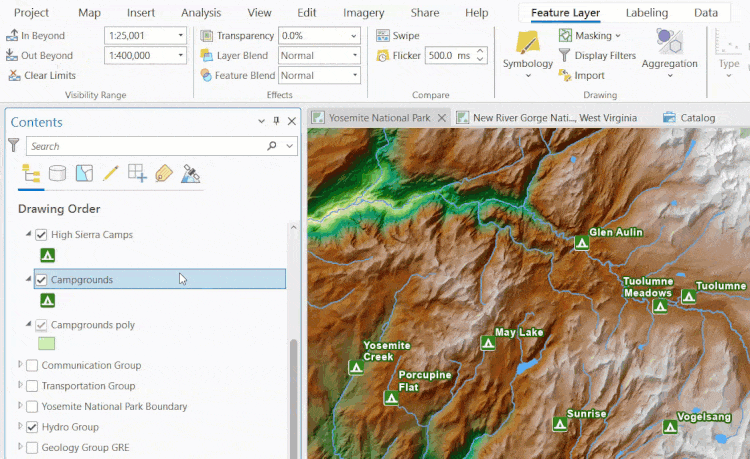Switch to List By Labeling view
The image size is (750, 459).
pos(164,173)
